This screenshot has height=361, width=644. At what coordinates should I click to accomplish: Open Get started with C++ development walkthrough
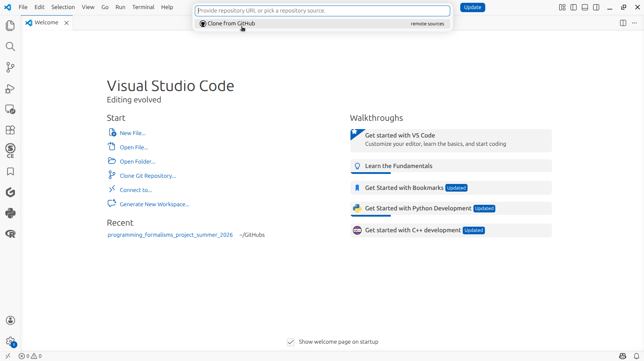pyautogui.click(x=451, y=230)
